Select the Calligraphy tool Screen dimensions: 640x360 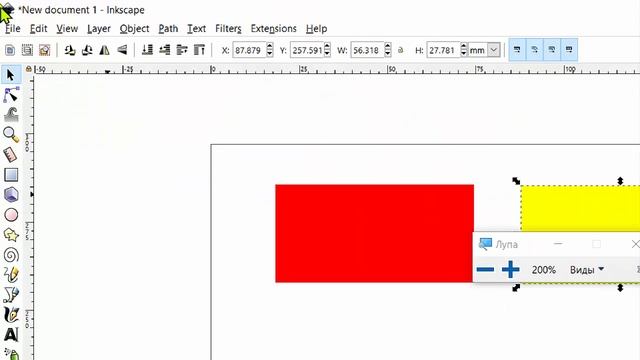coord(11,315)
